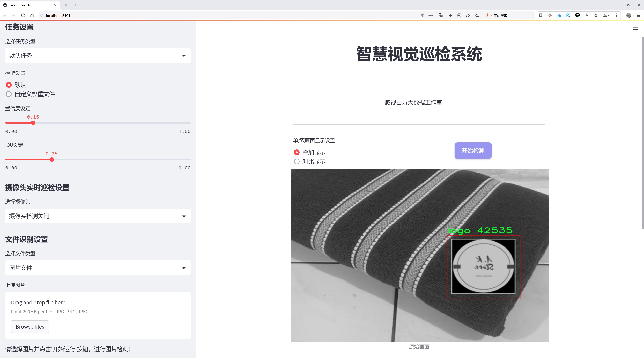Select the 默认 model radio button
This screenshot has width=644, height=358.
[9, 85]
